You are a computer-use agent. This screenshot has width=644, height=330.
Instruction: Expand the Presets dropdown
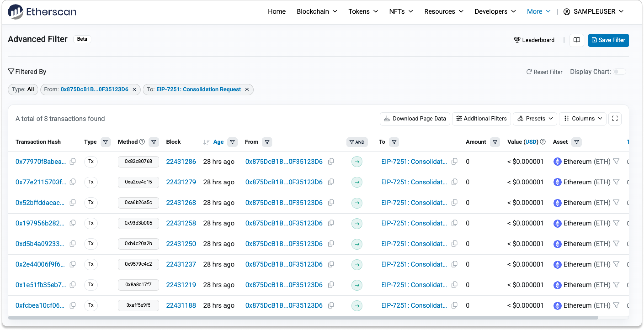click(x=535, y=119)
